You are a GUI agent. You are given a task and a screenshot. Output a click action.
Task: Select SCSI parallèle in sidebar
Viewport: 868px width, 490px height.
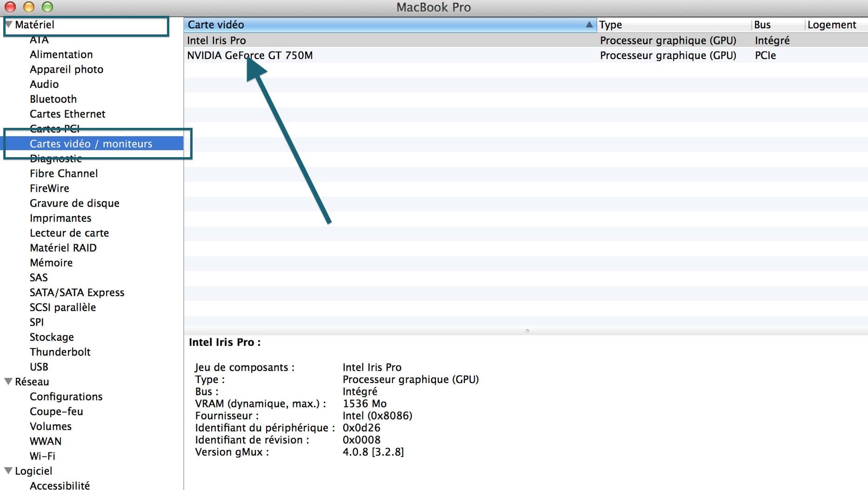63,307
